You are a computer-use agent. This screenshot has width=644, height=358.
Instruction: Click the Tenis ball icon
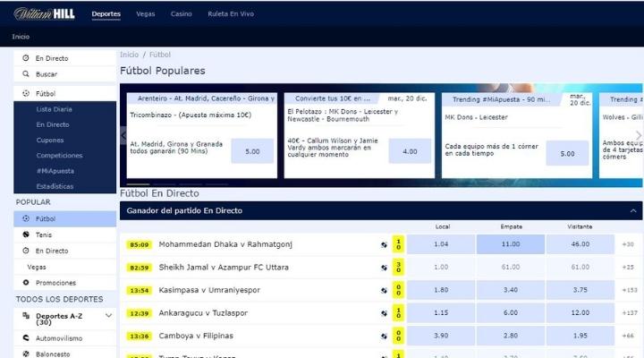pyautogui.click(x=25, y=234)
